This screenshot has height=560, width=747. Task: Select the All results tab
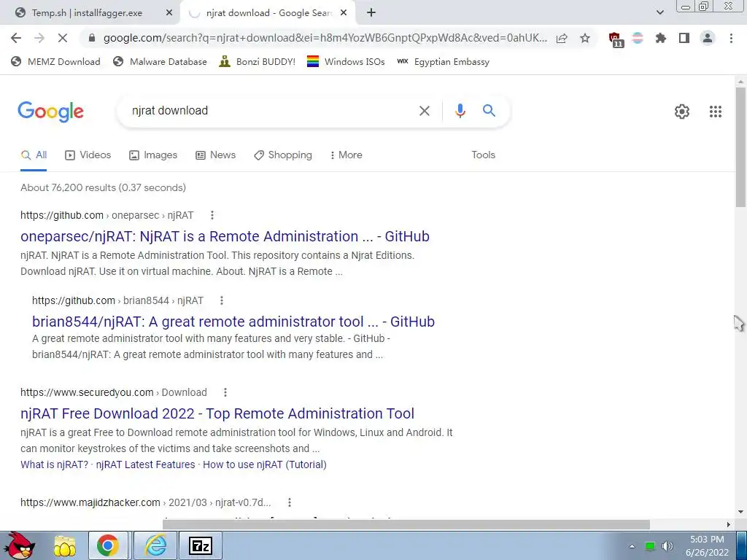34,155
